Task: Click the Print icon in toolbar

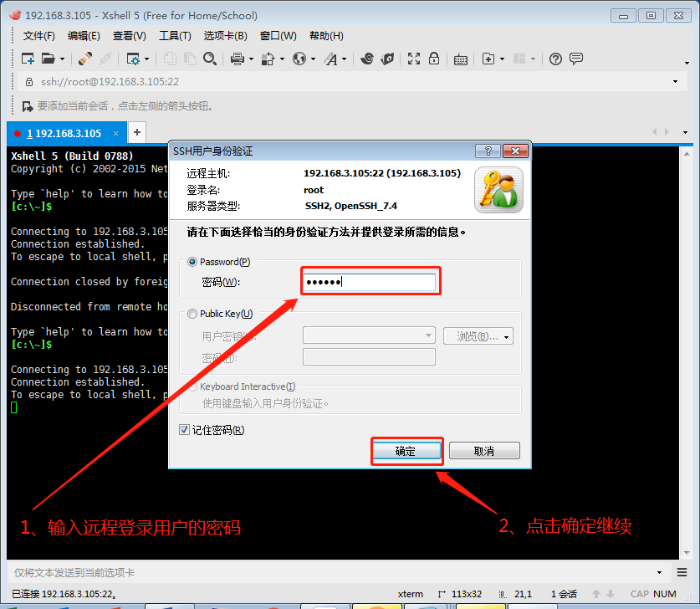Action: pos(237,59)
